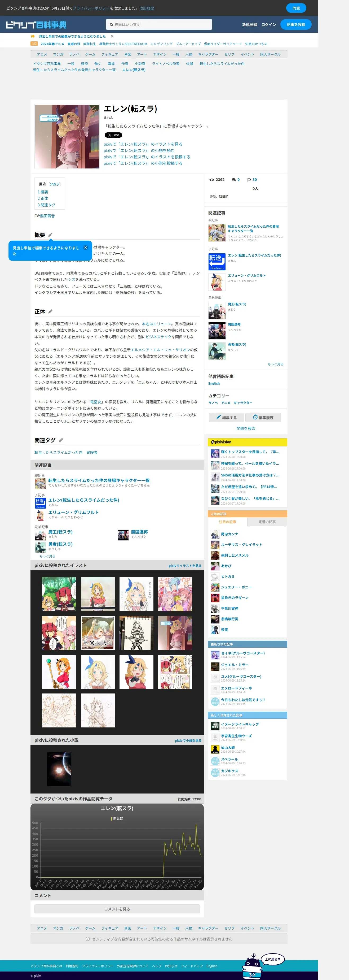This screenshot has height=980, width=349.
Task: Click コメントを見る button
Action: pos(117,909)
